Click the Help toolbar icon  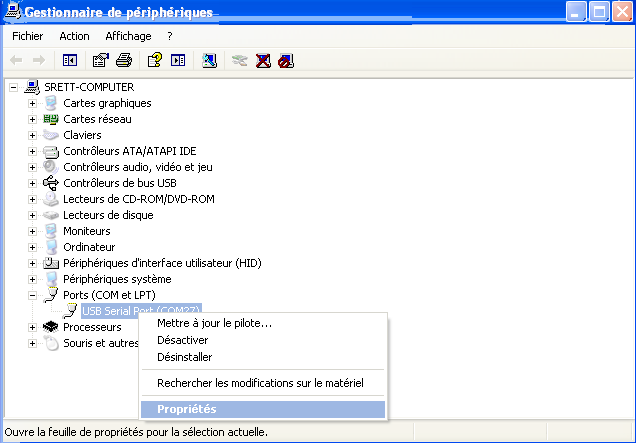[x=155, y=60]
